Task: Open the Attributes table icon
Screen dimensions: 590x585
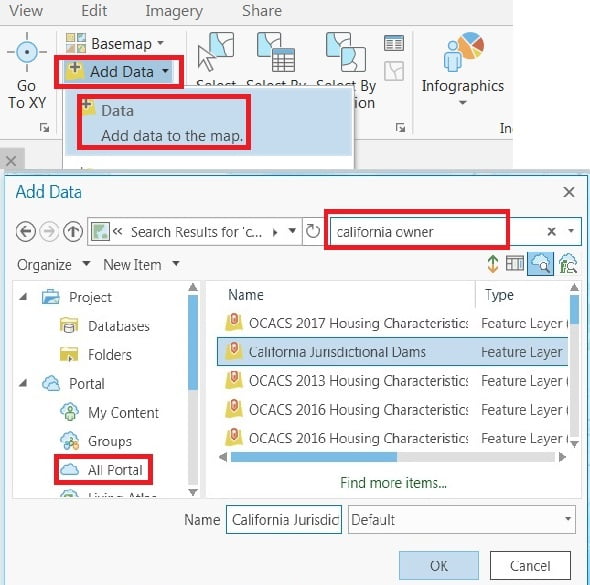Action: coord(394,43)
